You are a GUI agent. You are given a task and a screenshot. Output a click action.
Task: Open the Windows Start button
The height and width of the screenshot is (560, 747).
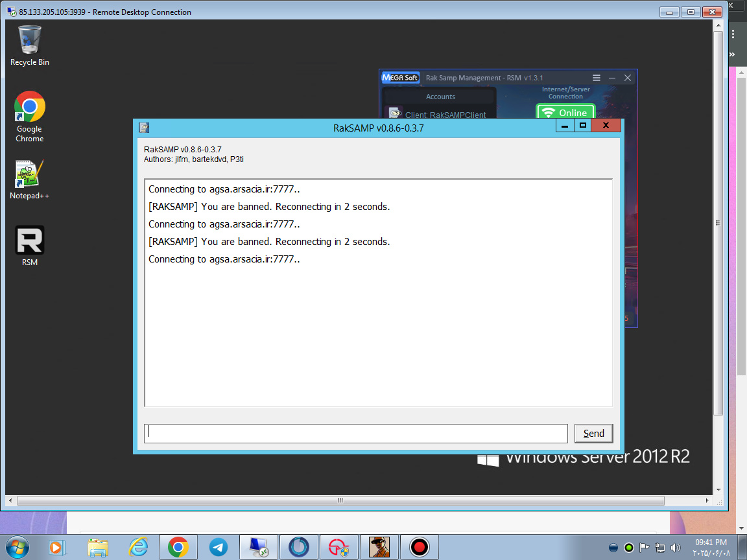pos(17,547)
